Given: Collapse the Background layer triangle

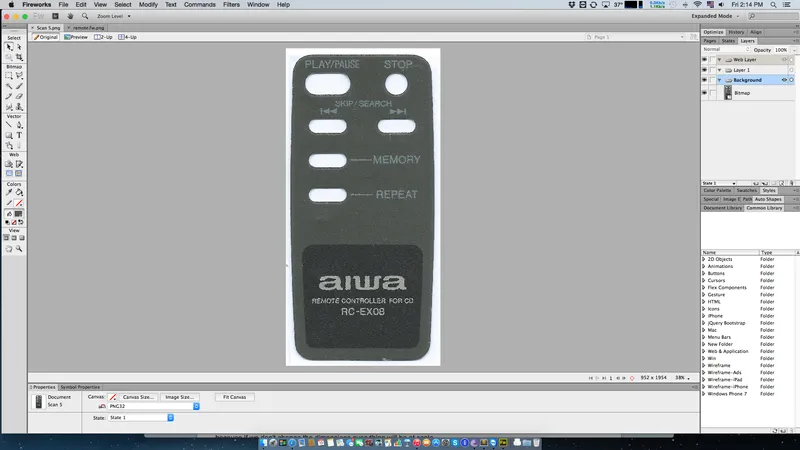Looking at the screenshot, I should (x=721, y=80).
